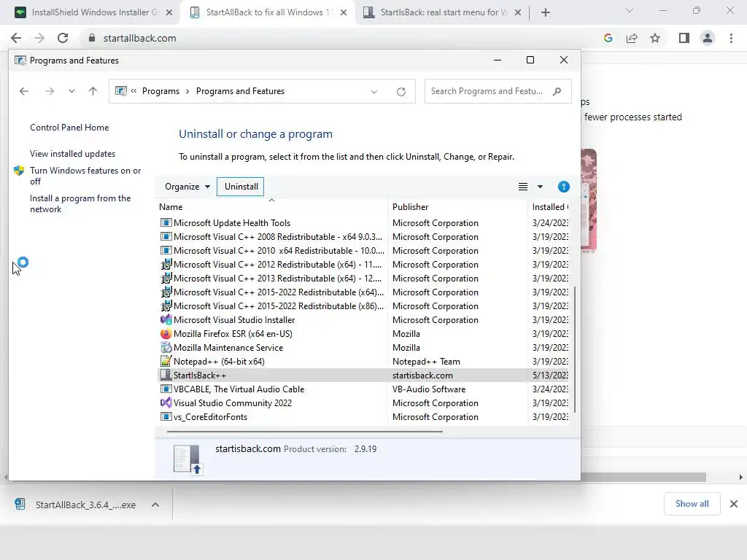This screenshot has height=560, width=747.
Task: Sort the list by Publisher column
Action: pos(458,206)
